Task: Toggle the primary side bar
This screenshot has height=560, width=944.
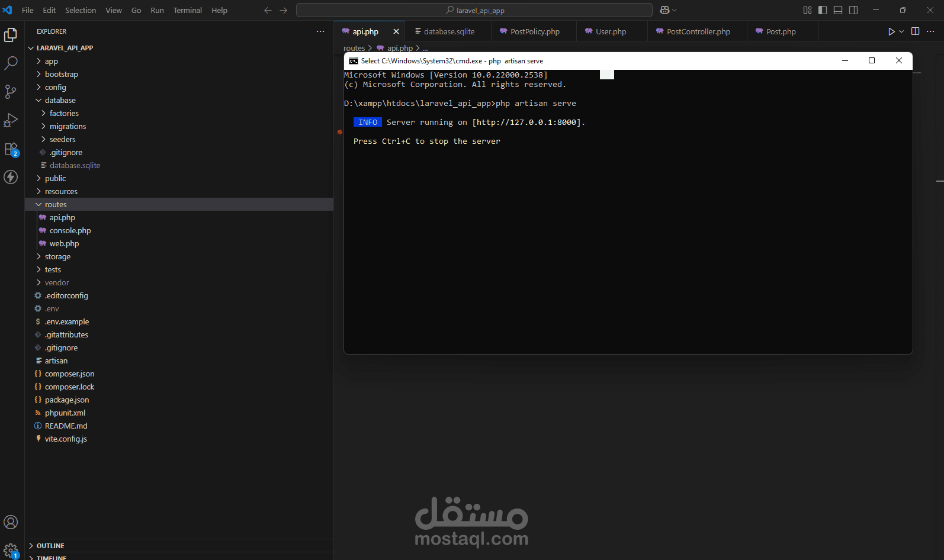Action: [823, 10]
